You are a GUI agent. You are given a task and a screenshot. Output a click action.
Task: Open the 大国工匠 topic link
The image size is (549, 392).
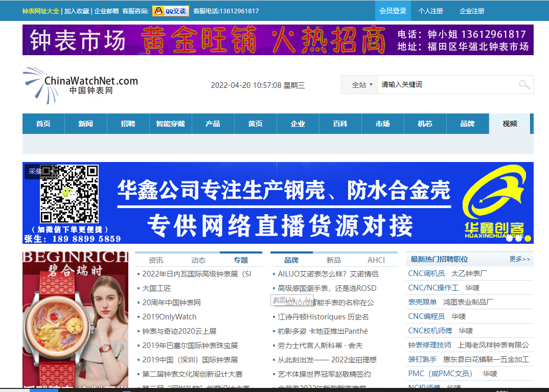click(x=156, y=288)
